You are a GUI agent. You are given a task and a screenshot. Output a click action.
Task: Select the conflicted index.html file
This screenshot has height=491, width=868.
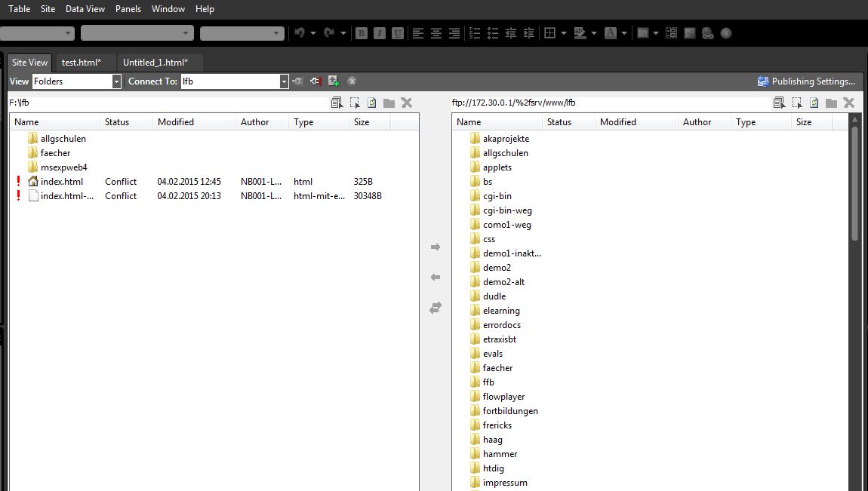pyautogui.click(x=63, y=181)
